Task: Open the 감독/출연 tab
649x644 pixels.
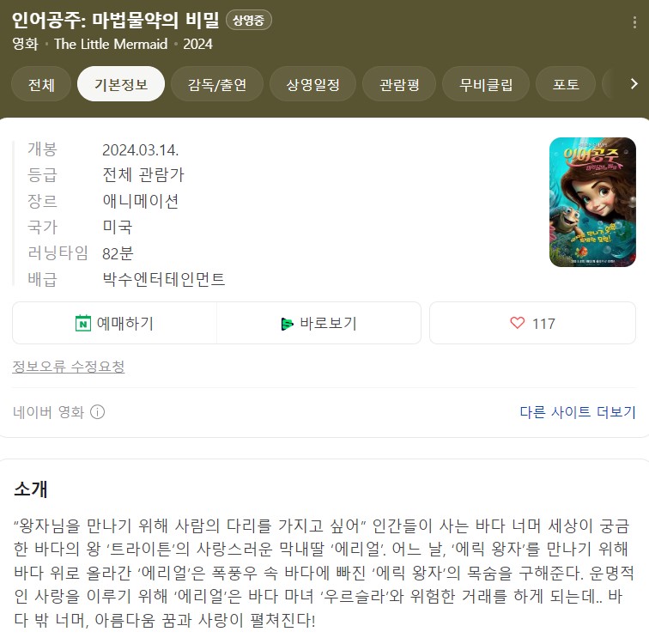Action: (x=217, y=84)
